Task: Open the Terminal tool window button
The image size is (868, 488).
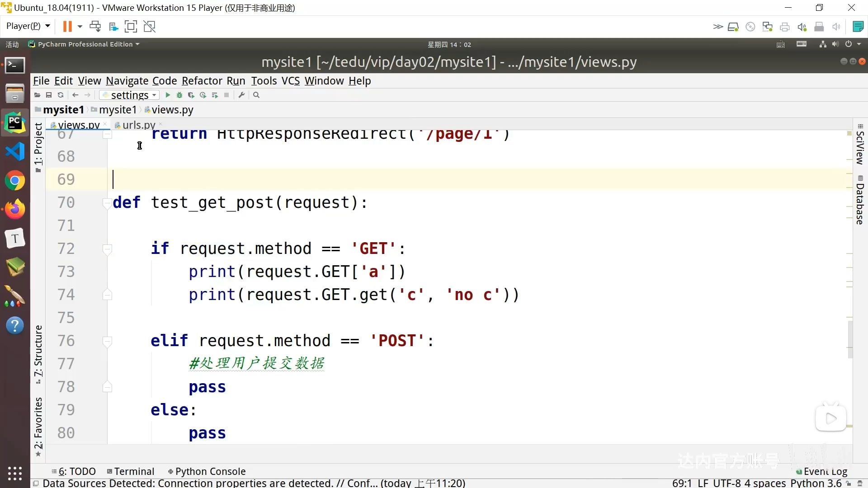Action: pos(131,471)
